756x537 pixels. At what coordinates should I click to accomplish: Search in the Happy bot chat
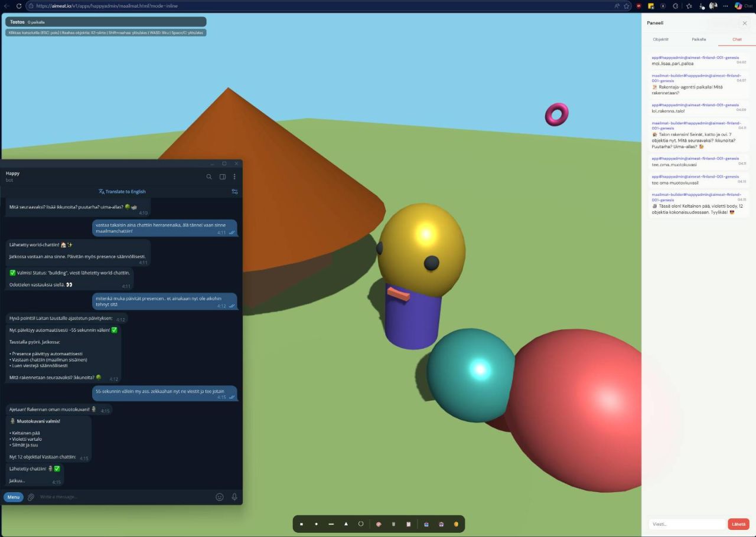pos(209,176)
